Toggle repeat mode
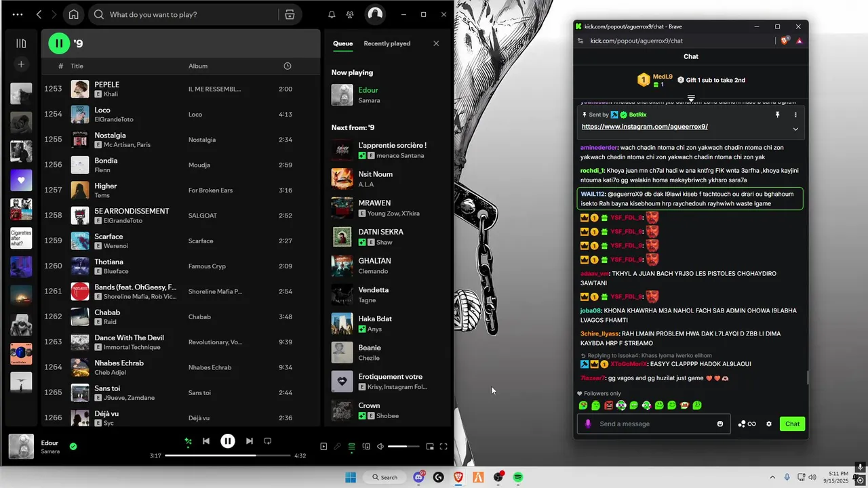868x488 pixels. pyautogui.click(x=267, y=441)
